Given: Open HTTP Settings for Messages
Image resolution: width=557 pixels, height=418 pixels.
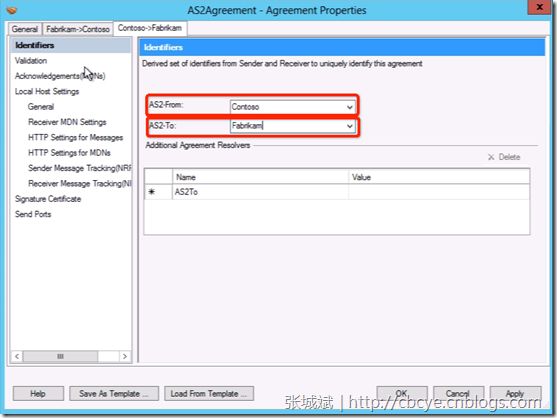Looking at the screenshot, I should [x=75, y=137].
